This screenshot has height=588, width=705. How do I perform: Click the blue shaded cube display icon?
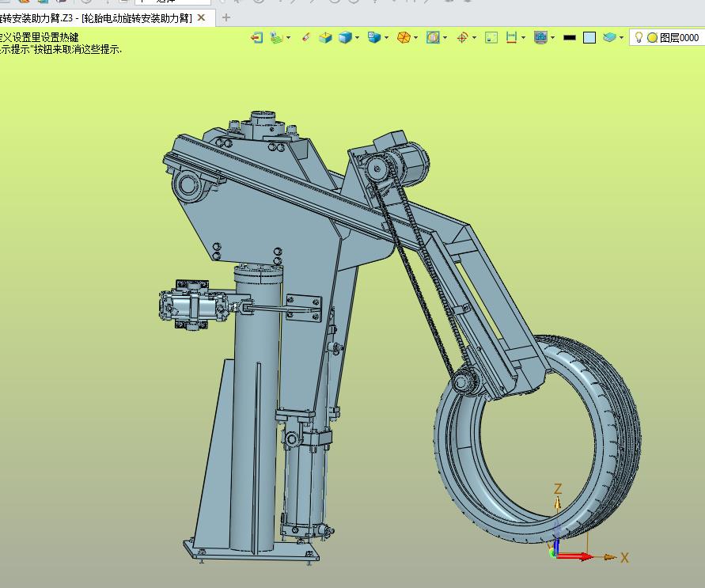pyautogui.click(x=345, y=38)
